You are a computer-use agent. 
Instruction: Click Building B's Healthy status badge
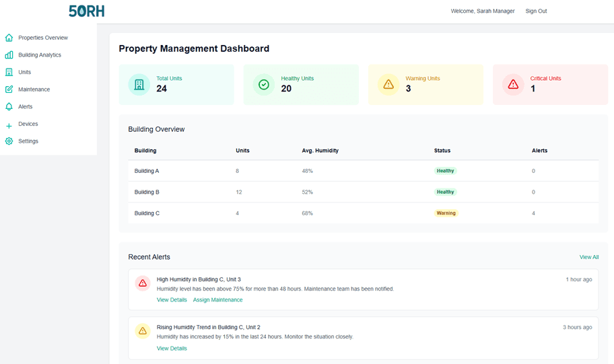point(445,192)
